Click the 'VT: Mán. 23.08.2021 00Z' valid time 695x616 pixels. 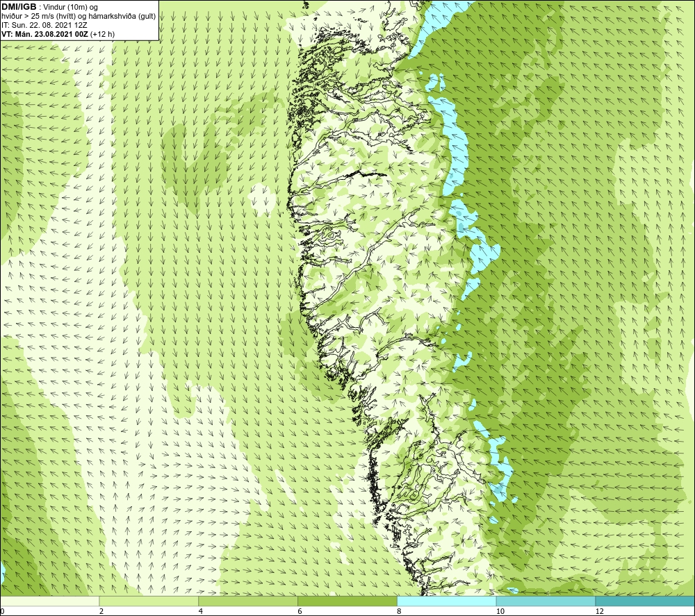(44, 34)
